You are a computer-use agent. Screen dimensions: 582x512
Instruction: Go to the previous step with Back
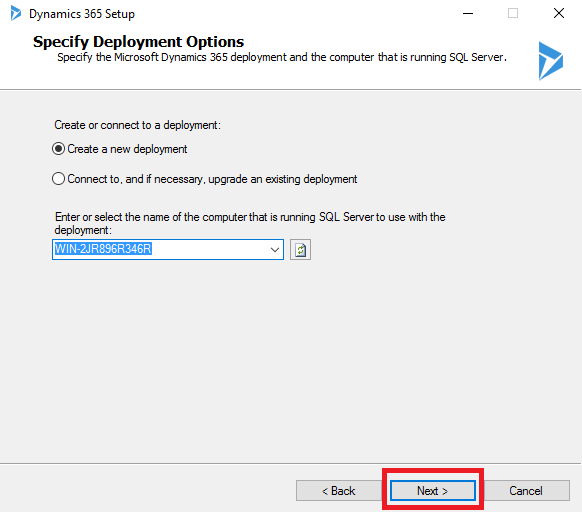pos(339,491)
